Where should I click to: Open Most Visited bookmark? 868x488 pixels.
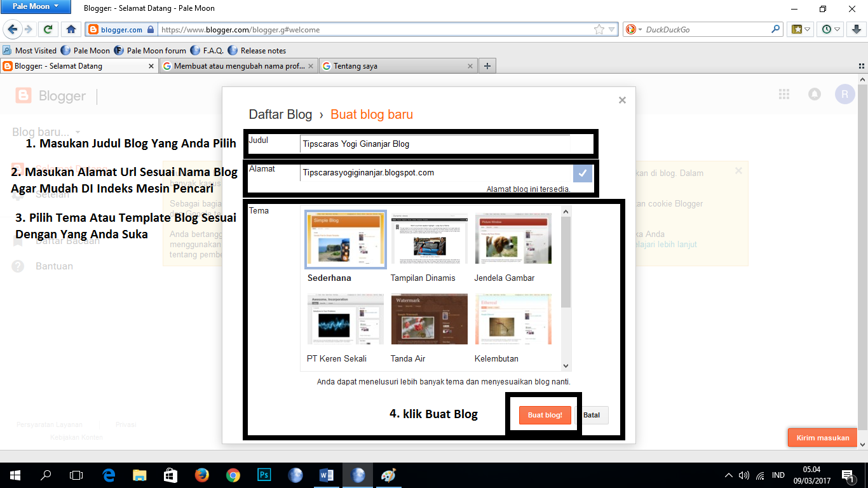[29, 51]
